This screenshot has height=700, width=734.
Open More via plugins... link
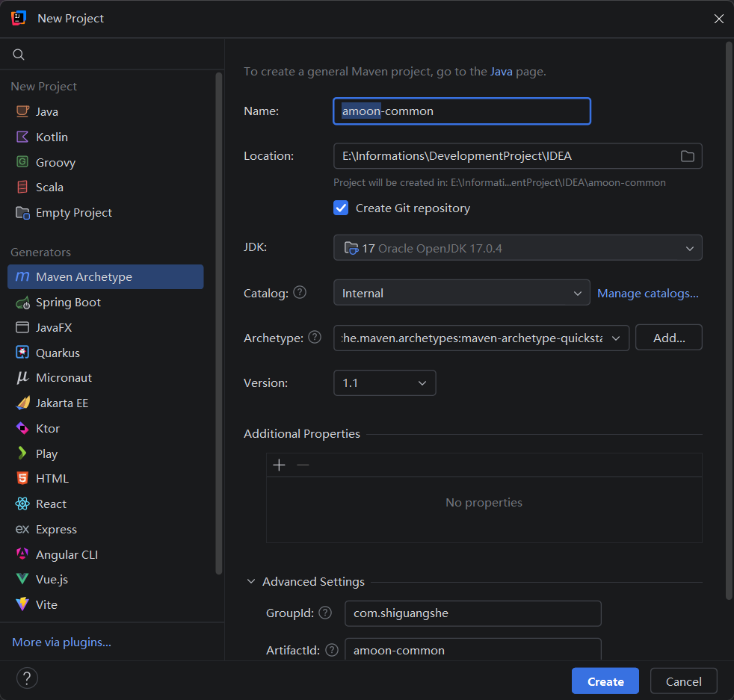click(61, 642)
